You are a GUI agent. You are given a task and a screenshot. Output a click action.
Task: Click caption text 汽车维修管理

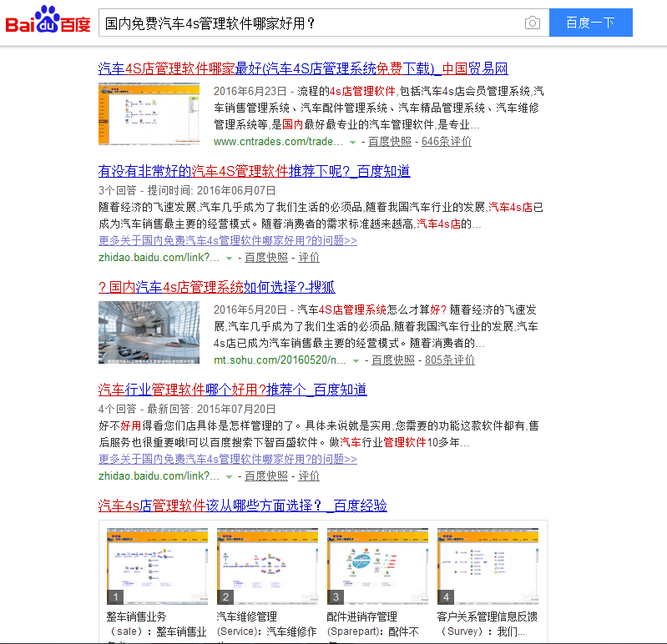pos(247,616)
